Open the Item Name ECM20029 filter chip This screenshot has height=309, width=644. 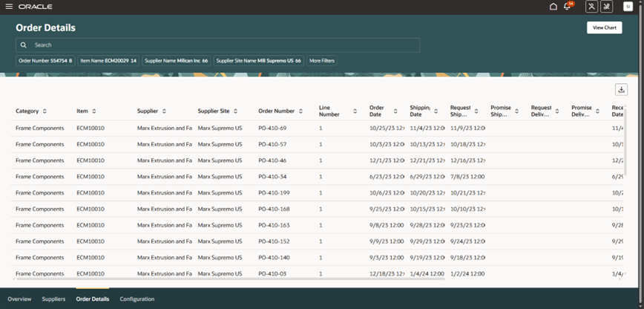[x=108, y=60]
